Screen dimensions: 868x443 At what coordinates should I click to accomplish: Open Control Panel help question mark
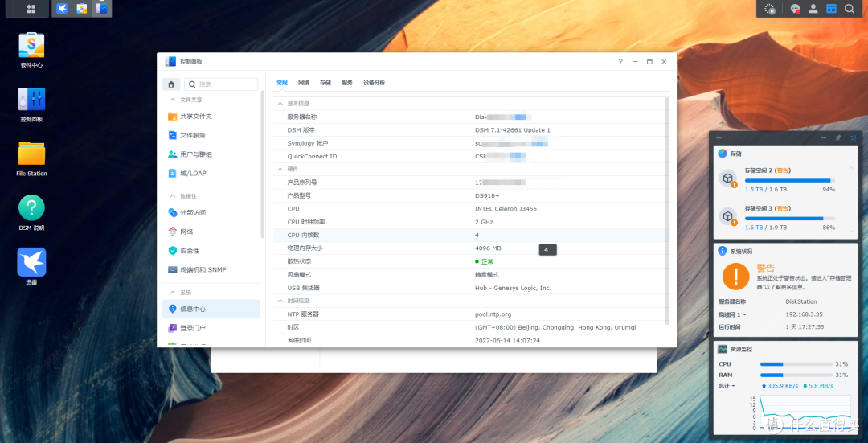(620, 61)
